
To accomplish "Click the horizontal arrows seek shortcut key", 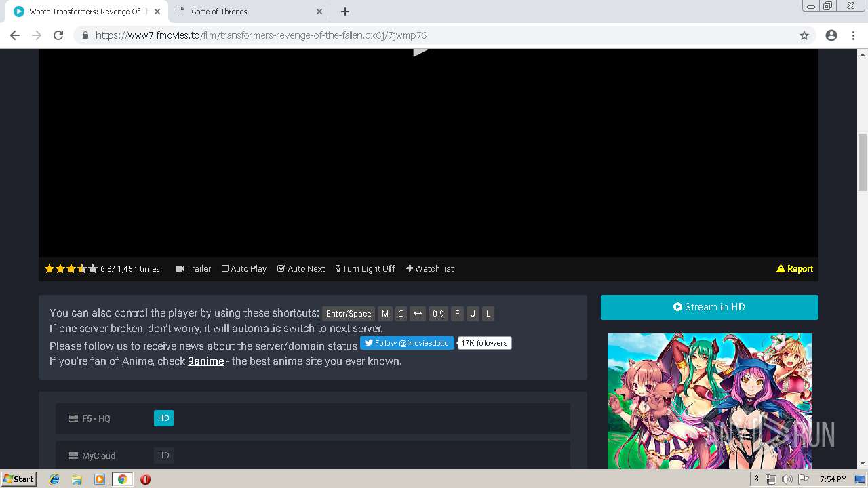I will [x=418, y=314].
